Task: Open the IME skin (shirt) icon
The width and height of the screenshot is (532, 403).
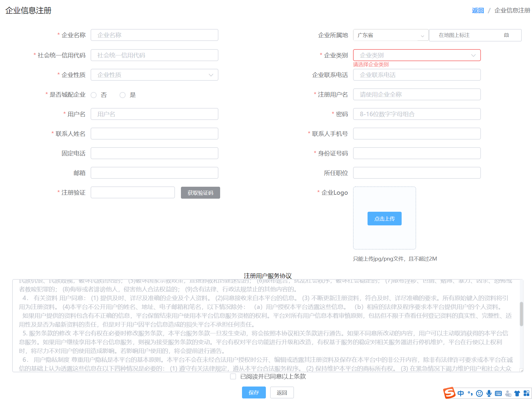Action: (x=517, y=393)
